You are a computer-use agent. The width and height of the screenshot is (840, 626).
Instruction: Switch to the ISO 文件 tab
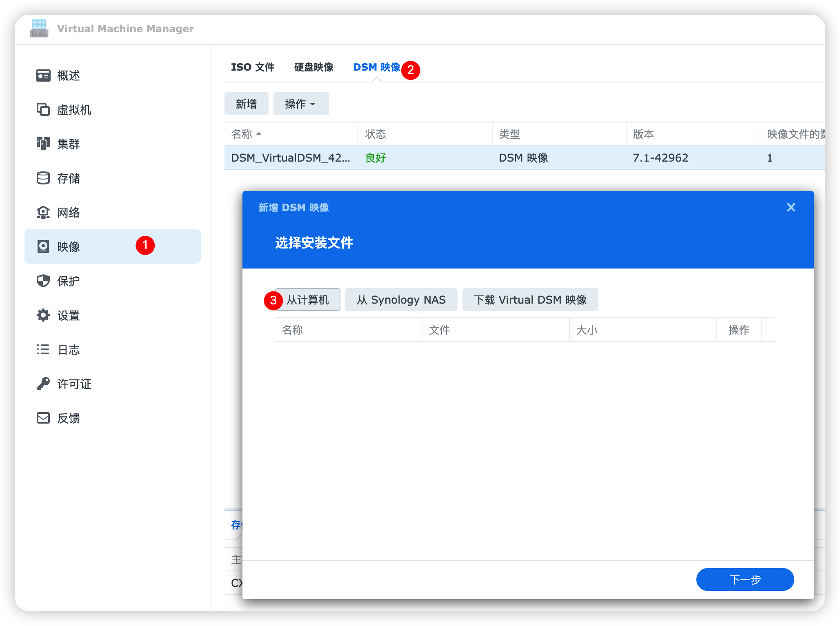pos(253,67)
